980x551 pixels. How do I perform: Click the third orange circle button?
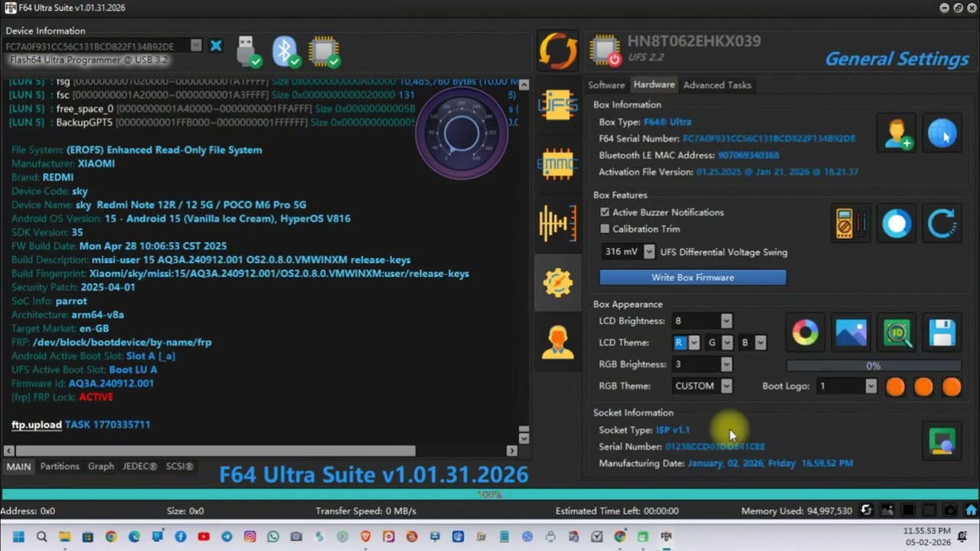(952, 386)
